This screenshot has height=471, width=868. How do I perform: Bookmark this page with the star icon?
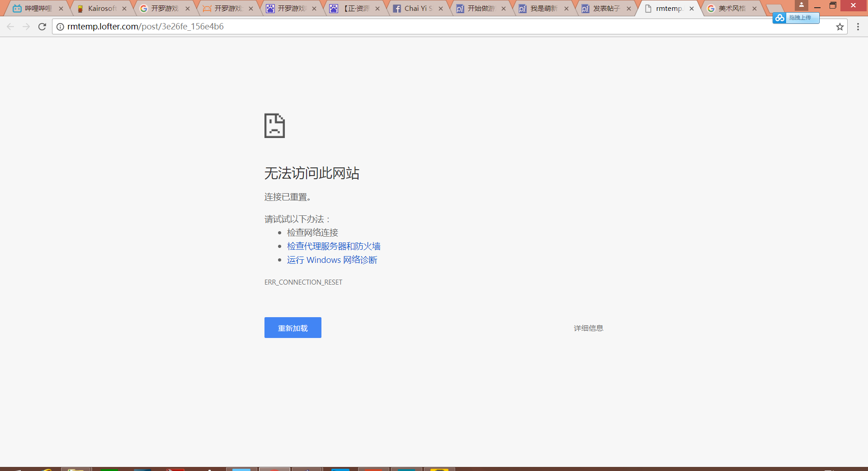click(x=840, y=27)
